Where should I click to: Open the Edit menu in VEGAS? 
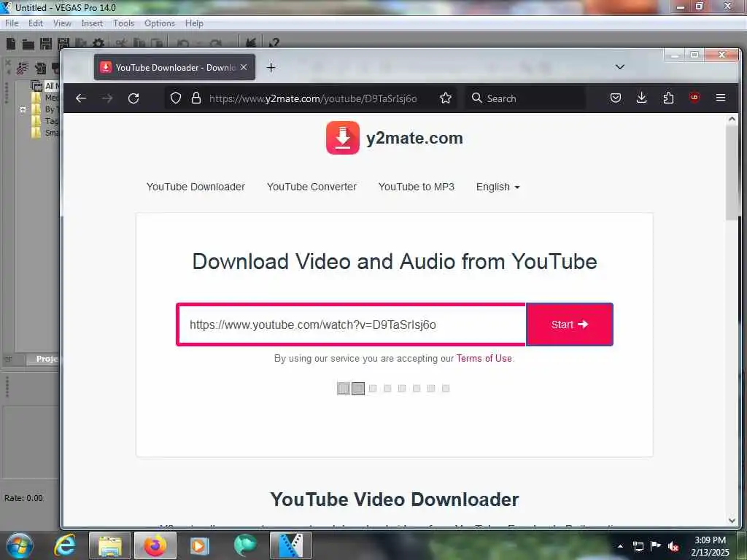(35, 23)
